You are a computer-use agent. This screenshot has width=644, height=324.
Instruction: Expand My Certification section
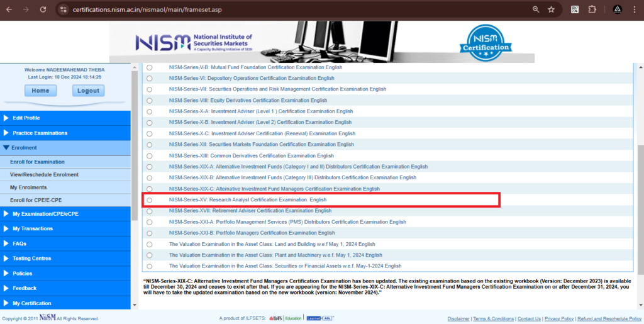coord(65,303)
